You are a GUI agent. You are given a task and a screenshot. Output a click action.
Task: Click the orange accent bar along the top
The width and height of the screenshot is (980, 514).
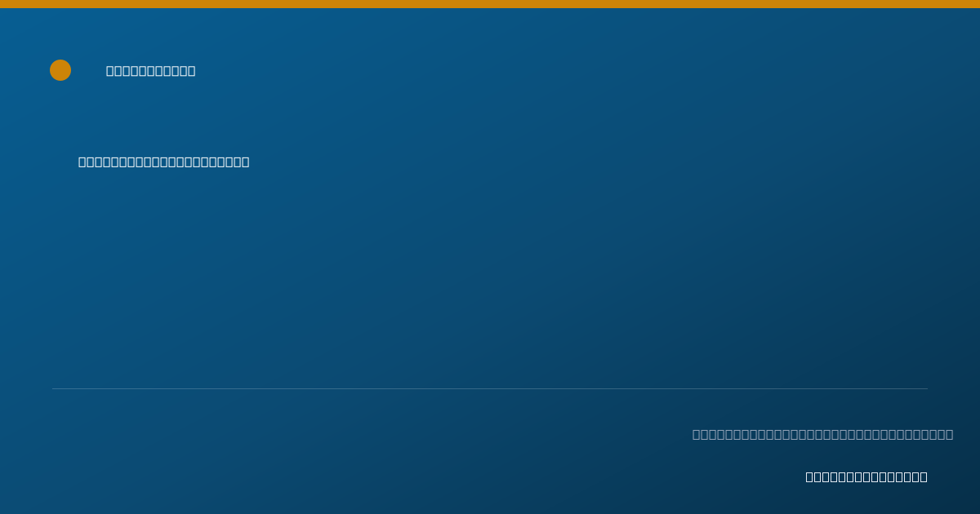tap(490, 4)
